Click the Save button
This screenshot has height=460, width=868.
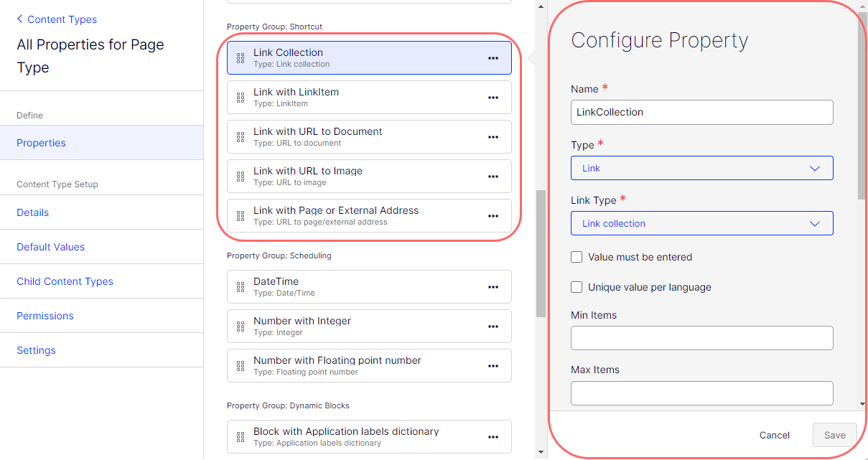(835, 435)
